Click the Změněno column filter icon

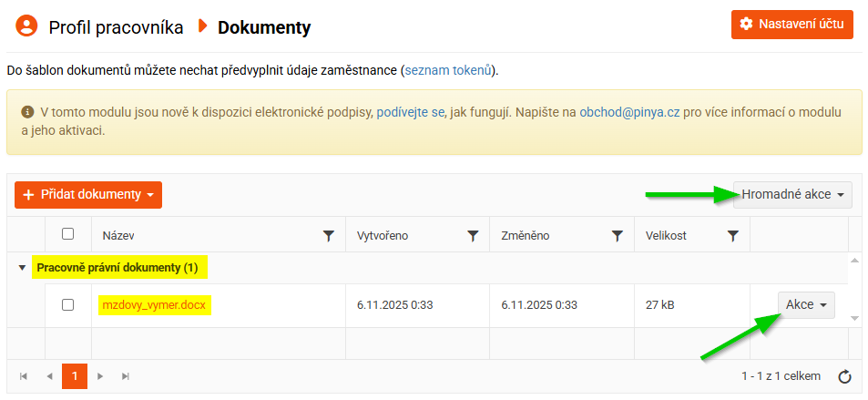pyautogui.click(x=617, y=236)
